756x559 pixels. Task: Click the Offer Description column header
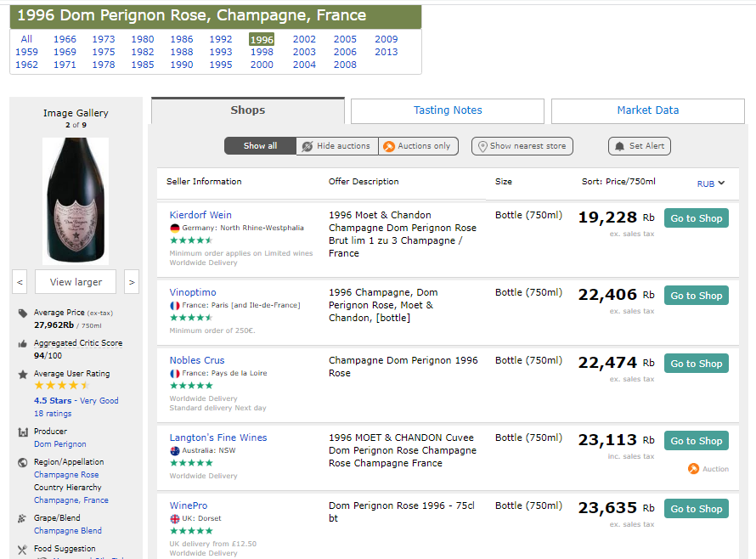pyautogui.click(x=364, y=182)
